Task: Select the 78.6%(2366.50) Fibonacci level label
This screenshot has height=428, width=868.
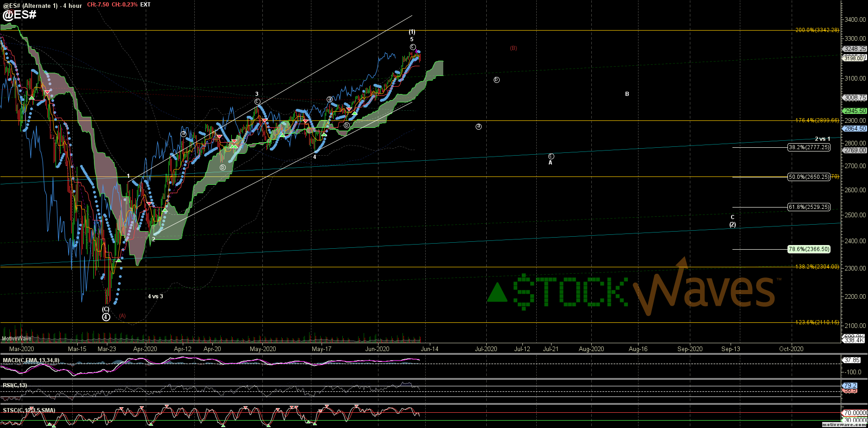Action: pos(809,249)
